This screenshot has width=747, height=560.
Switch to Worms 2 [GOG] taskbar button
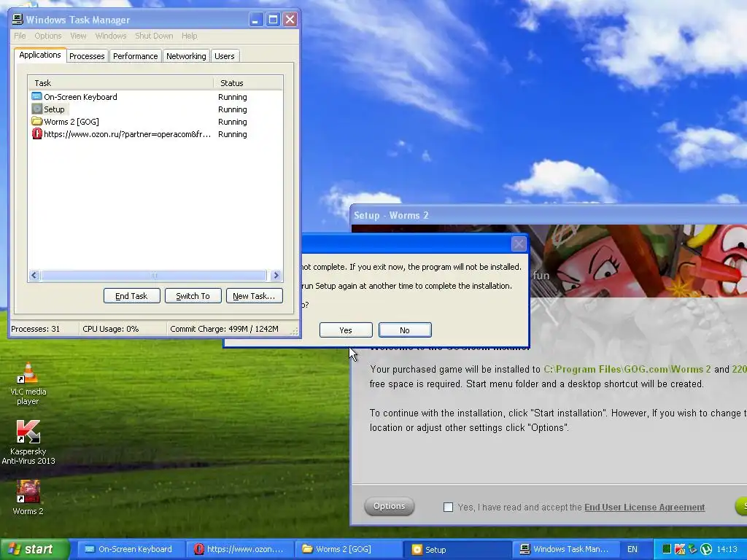348,549
